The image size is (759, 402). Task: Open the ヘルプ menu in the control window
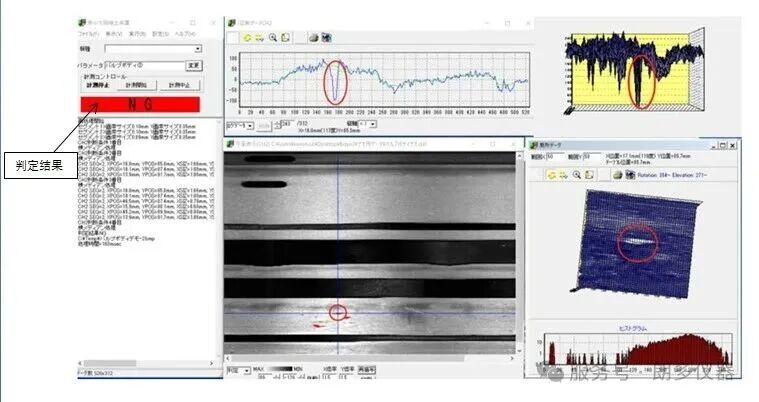point(185,34)
